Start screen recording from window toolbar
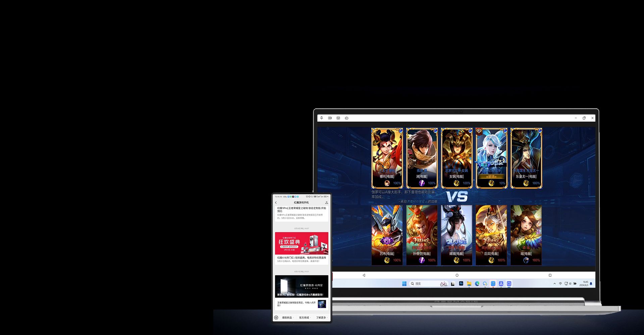 pyautogui.click(x=330, y=118)
